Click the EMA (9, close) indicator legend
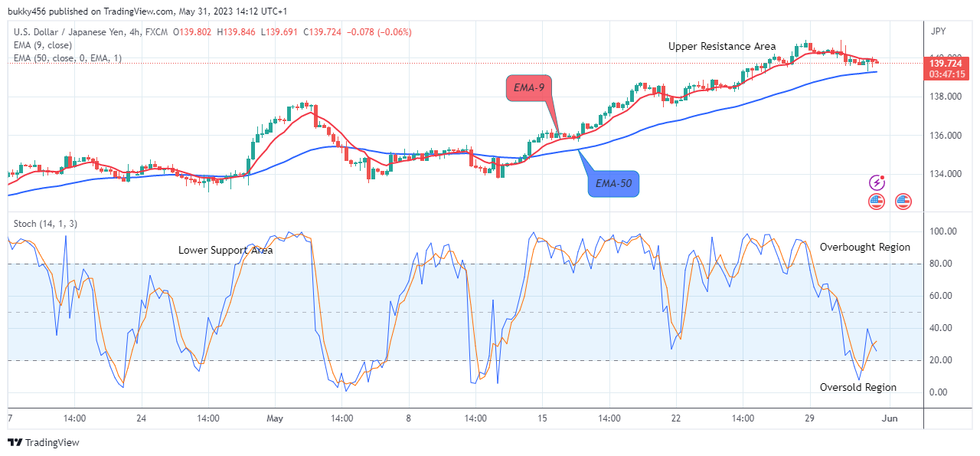Screen dimensions: 980x456 pos(43,45)
